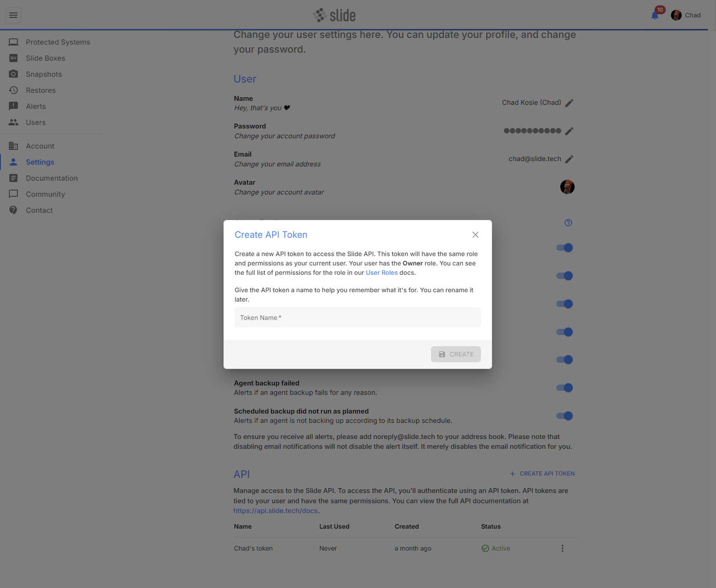This screenshot has height=588, width=716.
Task: Click the Snapshots camera icon
Action: tap(13, 74)
